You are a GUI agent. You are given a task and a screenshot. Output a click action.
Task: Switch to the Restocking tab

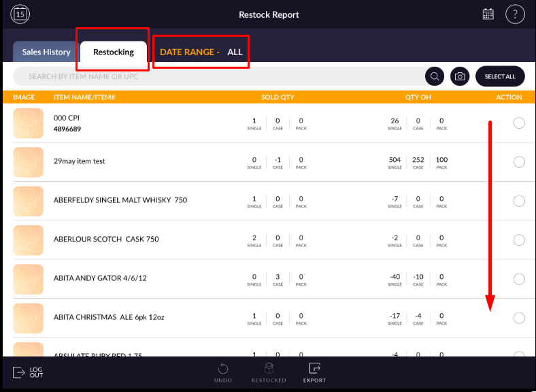pyautogui.click(x=114, y=52)
